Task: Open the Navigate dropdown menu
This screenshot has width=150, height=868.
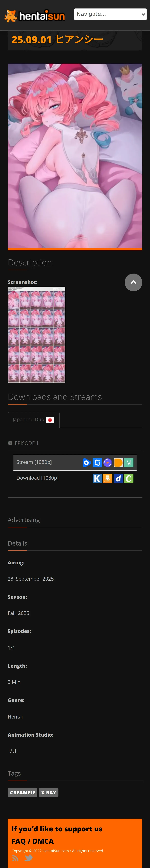Action: tap(110, 14)
